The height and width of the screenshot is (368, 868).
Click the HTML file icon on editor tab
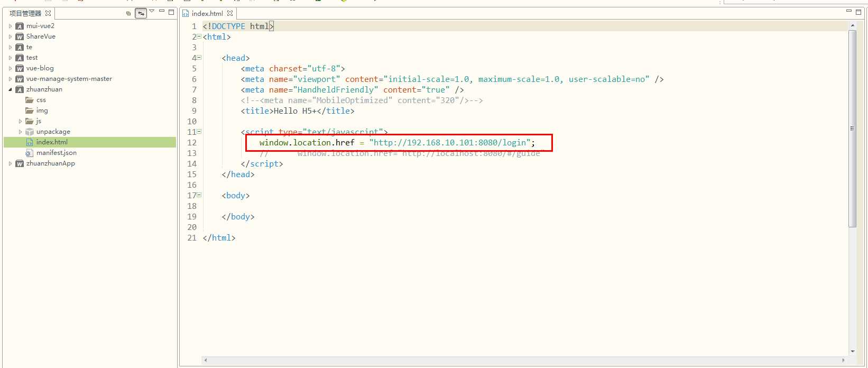(186, 14)
